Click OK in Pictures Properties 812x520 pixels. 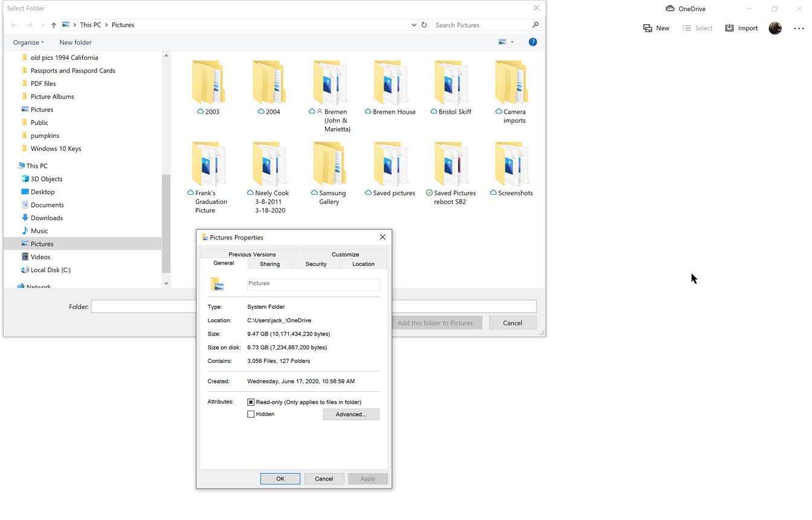(280, 479)
